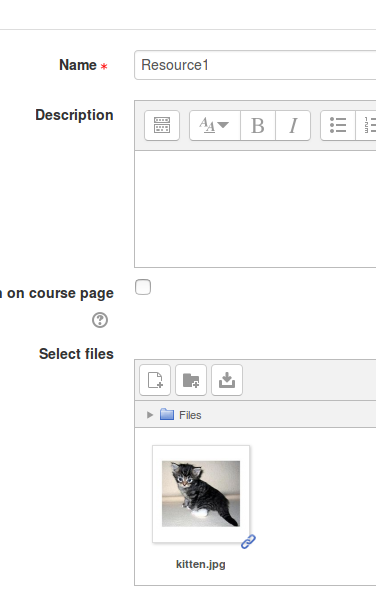This screenshot has height=602, width=376.
Task: Click the kitten.jpg file name
Action: pos(201,564)
